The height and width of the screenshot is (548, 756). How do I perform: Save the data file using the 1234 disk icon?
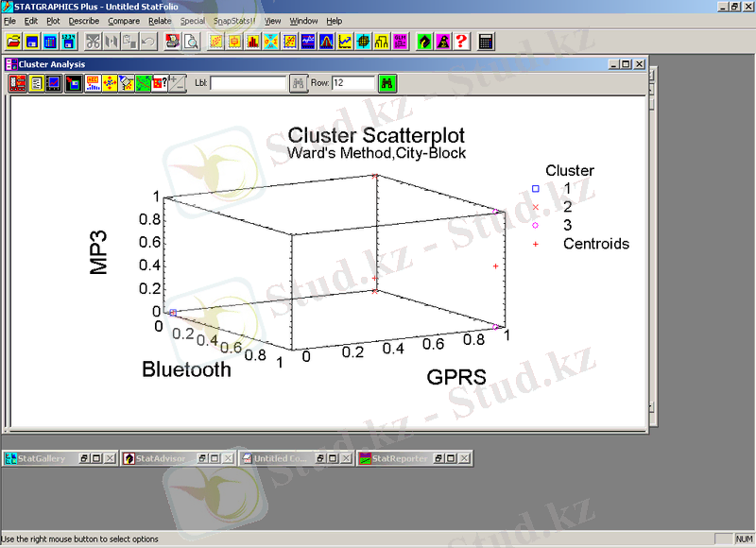coord(68,42)
